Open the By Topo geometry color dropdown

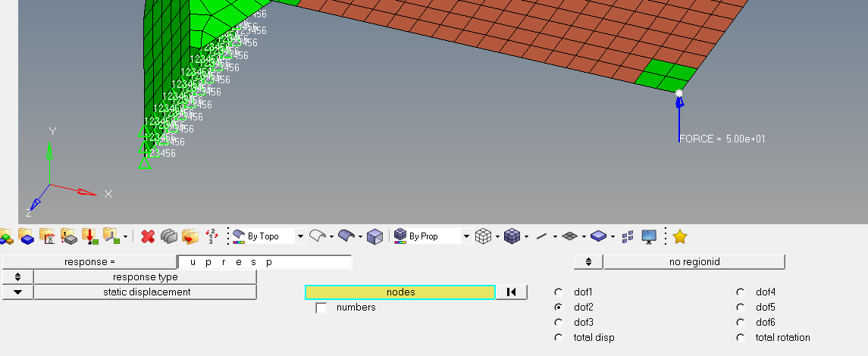pos(301,236)
